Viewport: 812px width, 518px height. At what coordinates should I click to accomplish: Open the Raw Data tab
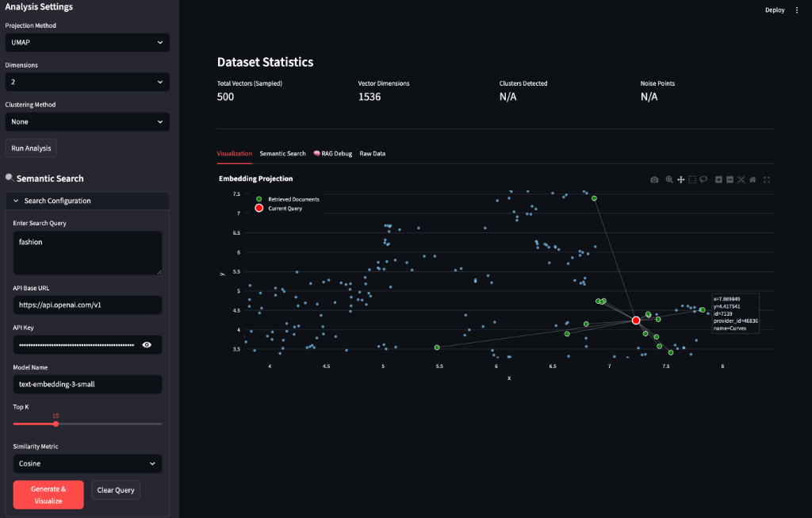pos(373,153)
